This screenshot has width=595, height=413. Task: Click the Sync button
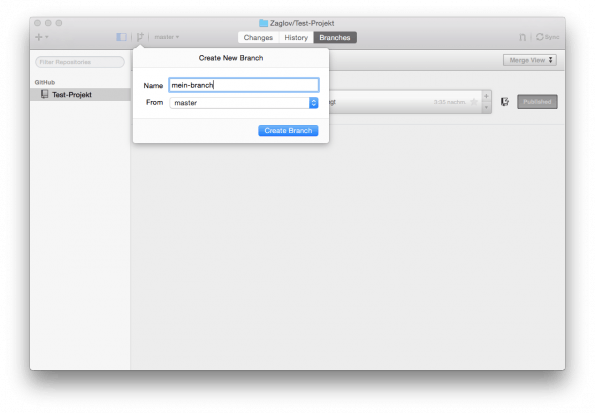click(x=548, y=37)
